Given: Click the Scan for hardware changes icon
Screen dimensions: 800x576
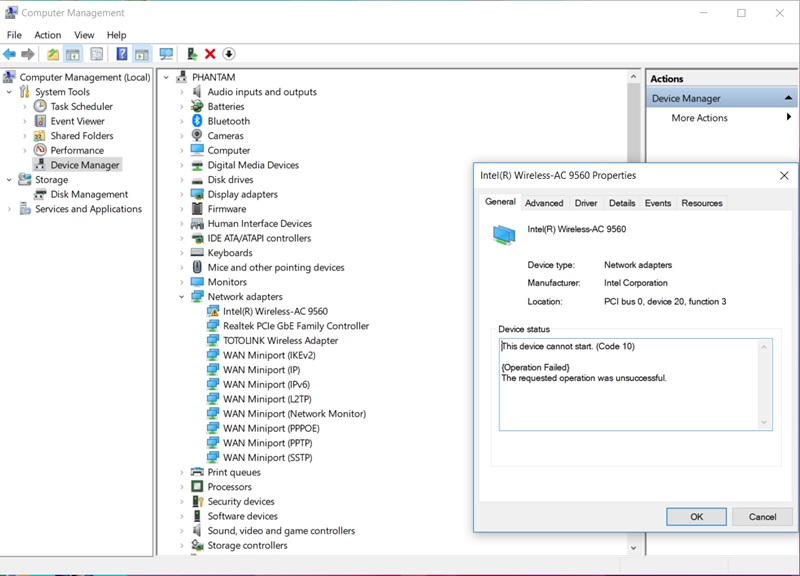Looking at the screenshot, I should click(x=166, y=54).
